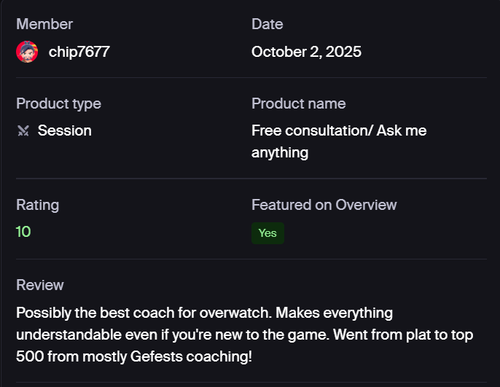
Task: Click the green Yes featured badge
Action: click(268, 233)
